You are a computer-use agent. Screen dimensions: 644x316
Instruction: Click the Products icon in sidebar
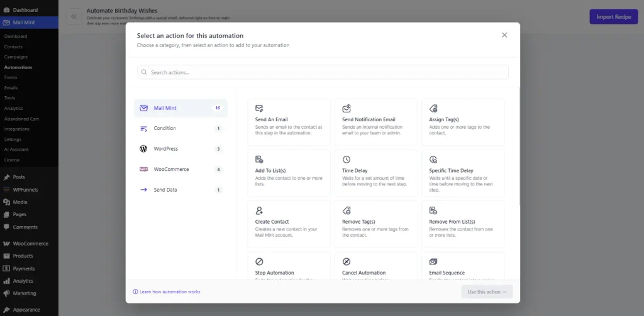(x=6, y=256)
